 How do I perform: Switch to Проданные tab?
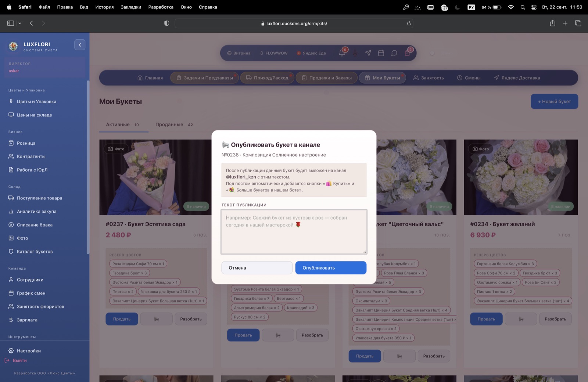pyautogui.click(x=174, y=125)
